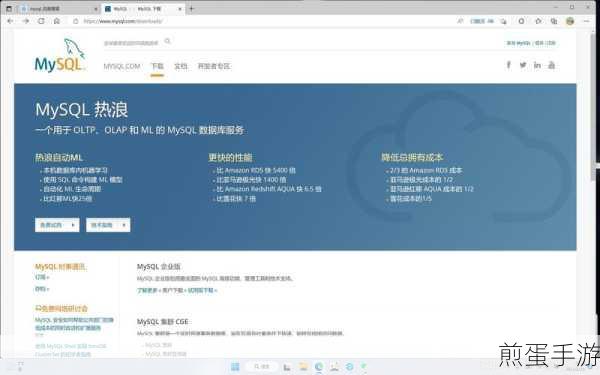
Task: Click the site info icon before the URL
Action: coord(76,21)
